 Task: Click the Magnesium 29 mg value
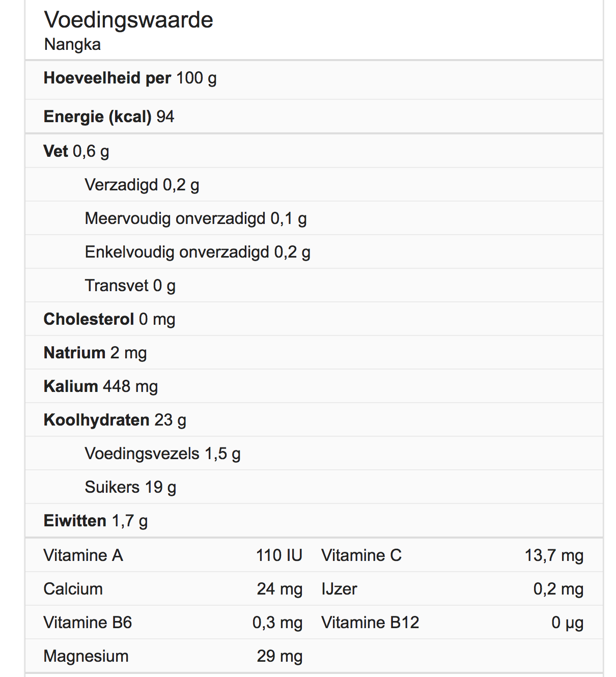click(279, 657)
